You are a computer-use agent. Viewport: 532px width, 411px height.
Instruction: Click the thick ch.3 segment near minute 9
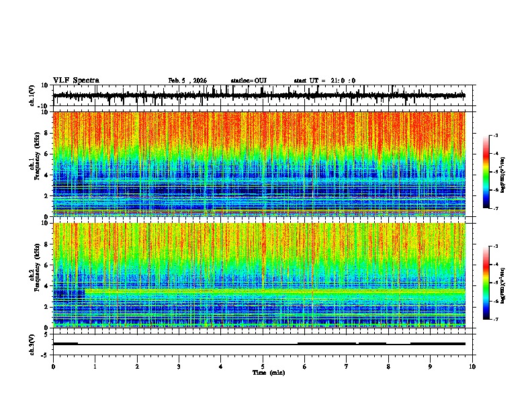click(438, 344)
